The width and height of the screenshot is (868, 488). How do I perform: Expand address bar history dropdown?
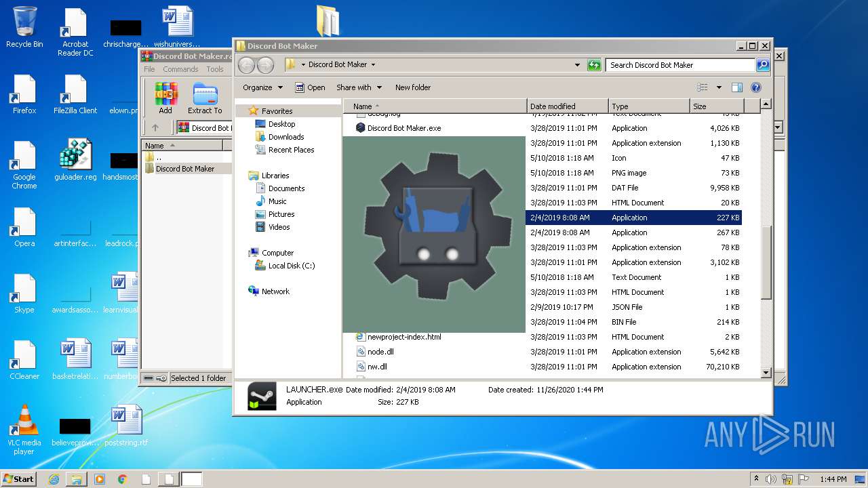point(577,65)
